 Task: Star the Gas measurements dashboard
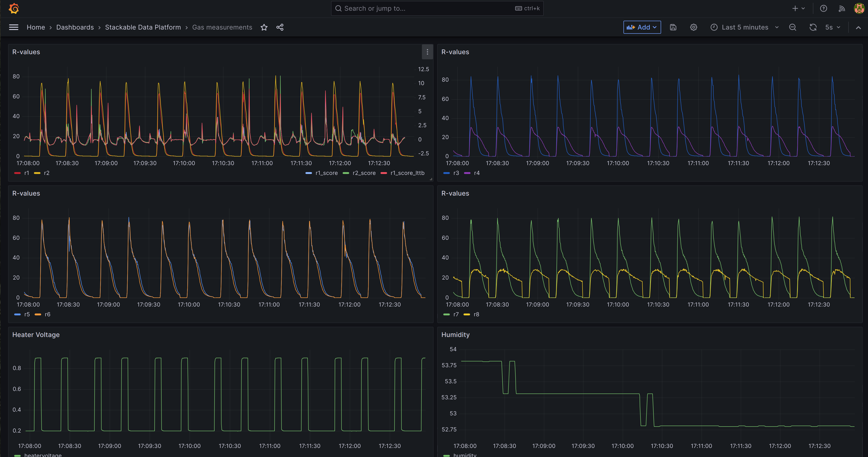point(264,27)
